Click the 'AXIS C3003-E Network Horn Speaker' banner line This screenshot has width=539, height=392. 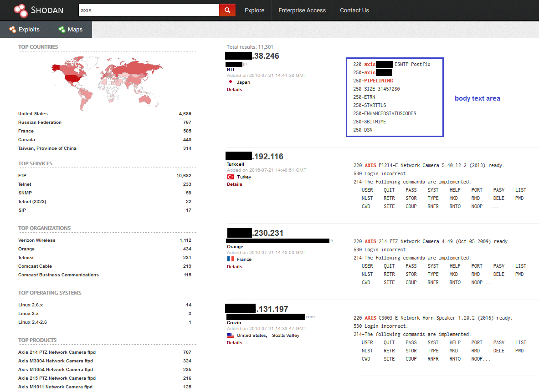(433, 318)
